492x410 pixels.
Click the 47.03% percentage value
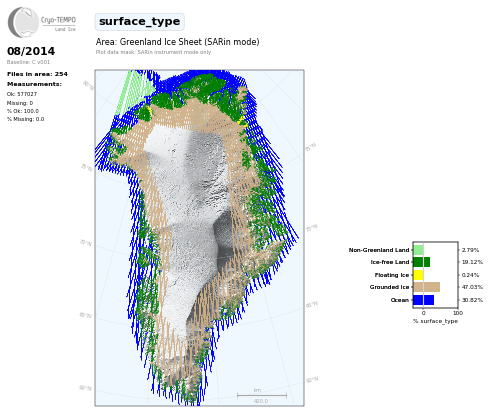[472, 287]
